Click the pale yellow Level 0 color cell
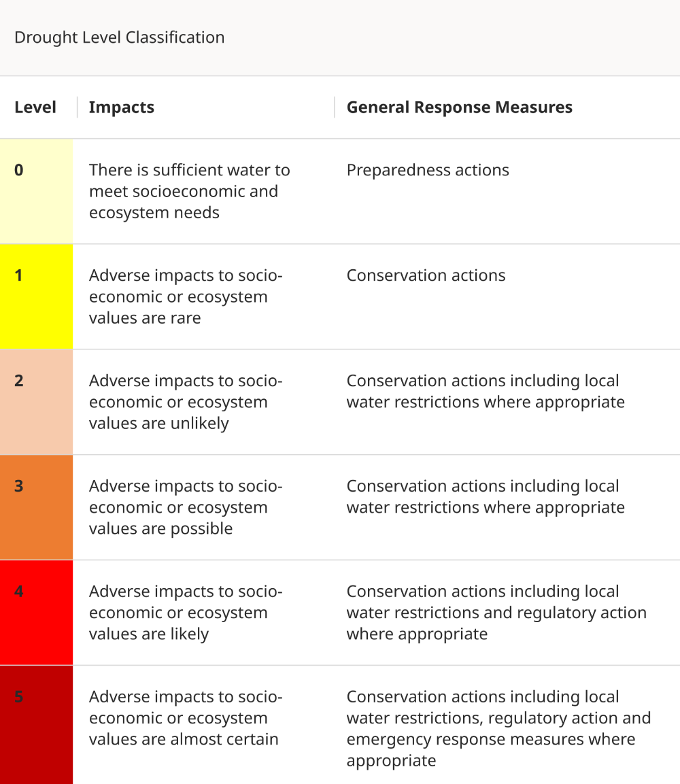Viewport: 680px width, 784px height. coord(36,191)
